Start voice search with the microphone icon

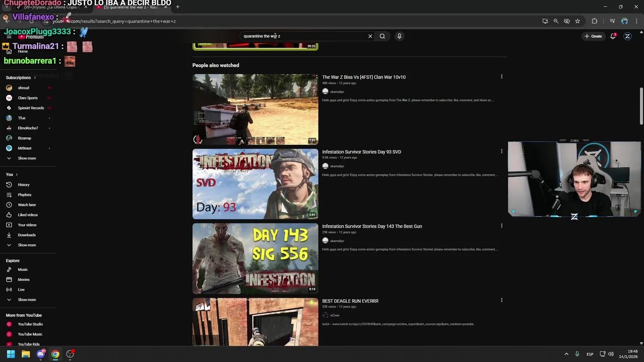coord(399,36)
